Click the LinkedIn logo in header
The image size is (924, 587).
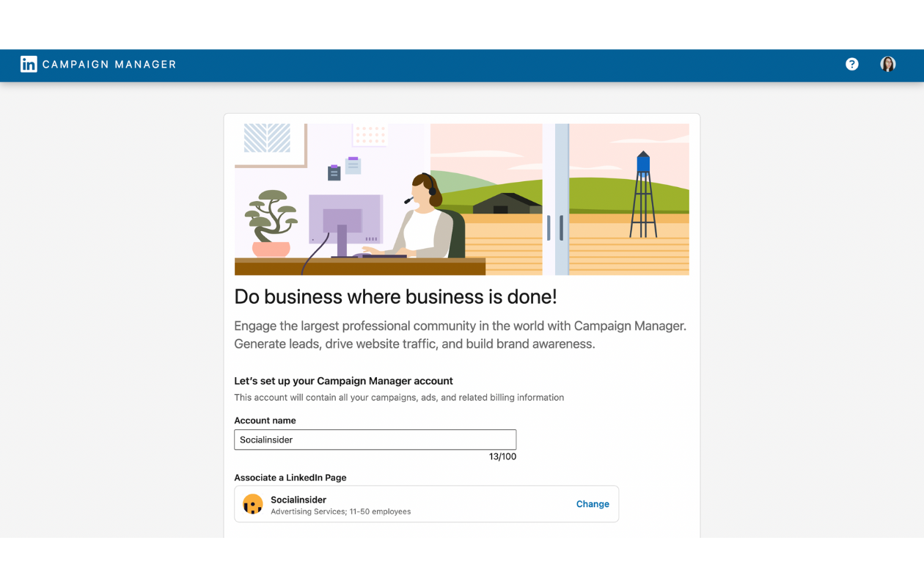(29, 65)
